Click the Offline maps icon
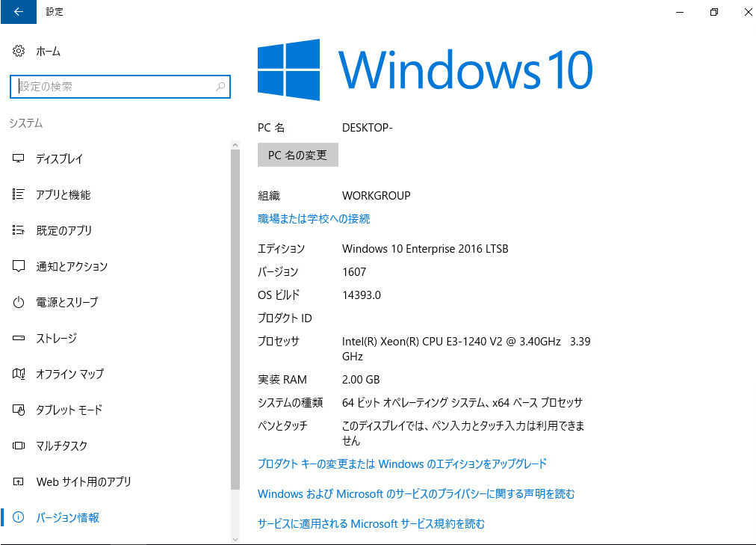756x545 pixels. 19,375
